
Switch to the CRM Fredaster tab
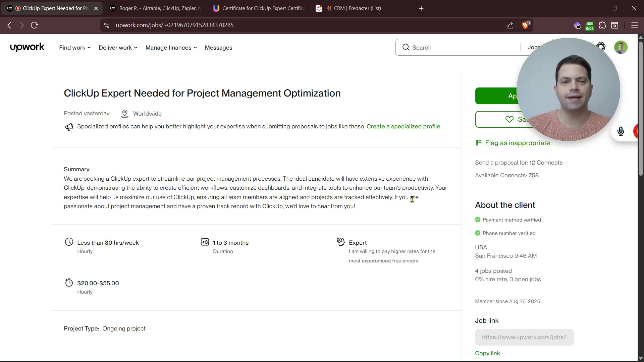(x=362, y=8)
